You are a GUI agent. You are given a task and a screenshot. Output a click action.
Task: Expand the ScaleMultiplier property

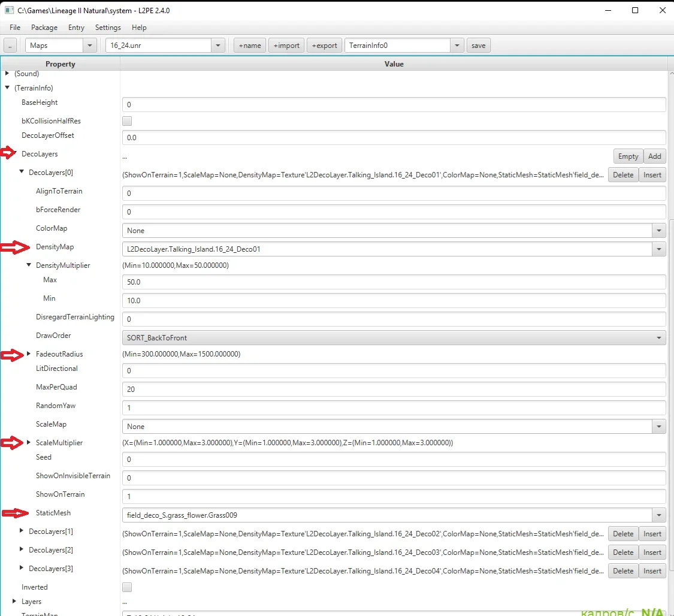[29, 443]
